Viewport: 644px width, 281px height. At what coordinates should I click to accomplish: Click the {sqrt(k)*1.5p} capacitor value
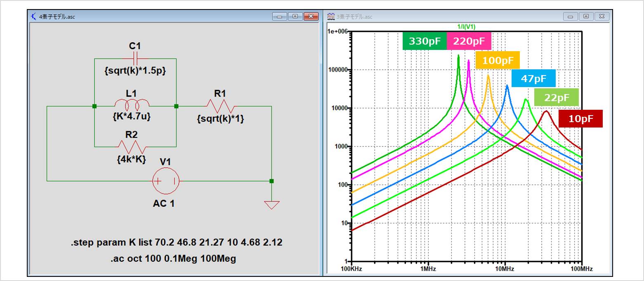[x=135, y=71]
